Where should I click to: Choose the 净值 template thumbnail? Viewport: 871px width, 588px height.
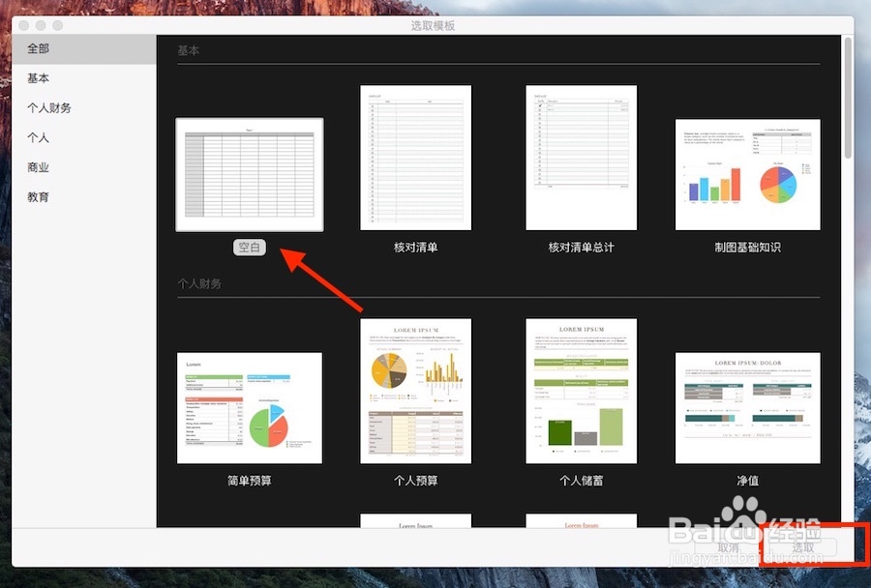click(x=748, y=407)
